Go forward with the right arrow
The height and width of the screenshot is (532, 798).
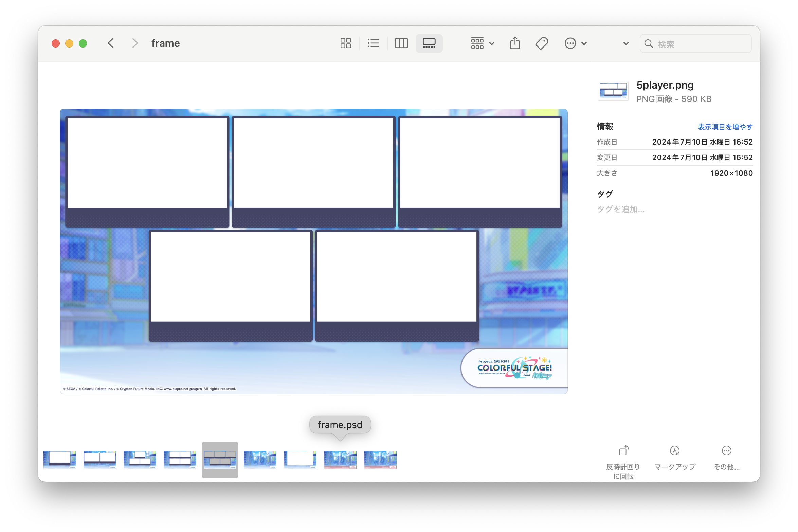[135, 43]
